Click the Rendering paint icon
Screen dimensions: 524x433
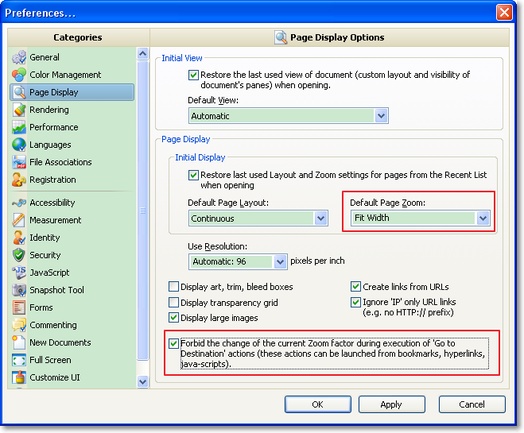[x=19, y=110]
